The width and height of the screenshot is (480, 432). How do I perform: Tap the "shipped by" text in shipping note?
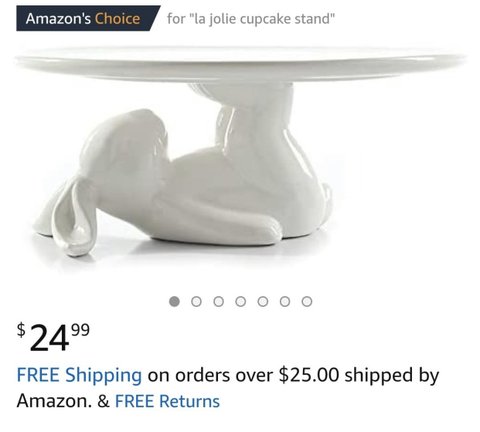(392, 376)
